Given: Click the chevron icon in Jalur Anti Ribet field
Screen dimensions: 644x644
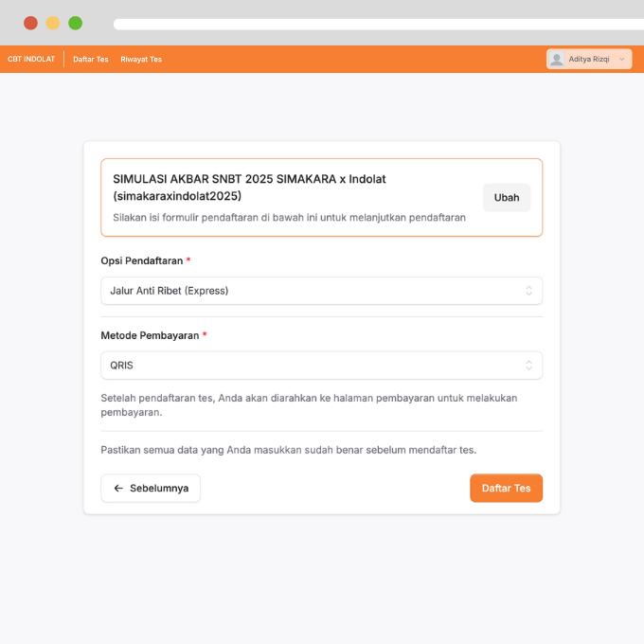Looking at the screenshot, I should [528, 291].
